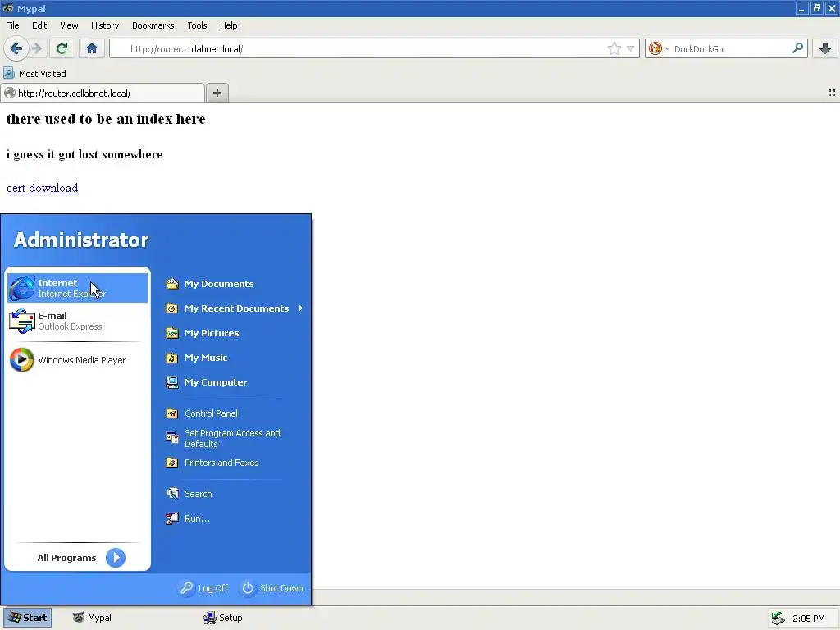The height and width of the screenshot is (630, 840).
Task: Open the History menu
Action: tap(105, 25)
